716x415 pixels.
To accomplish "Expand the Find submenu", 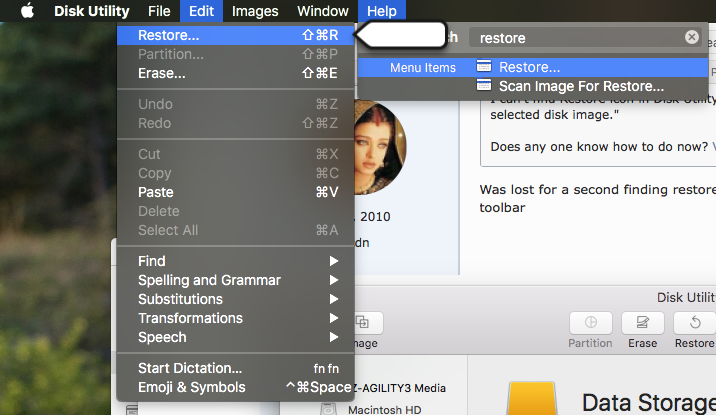I will tap(236, 261).
